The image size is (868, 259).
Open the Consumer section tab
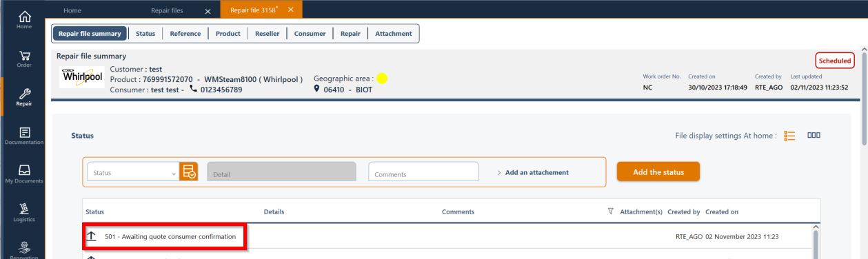coord(310,34)
